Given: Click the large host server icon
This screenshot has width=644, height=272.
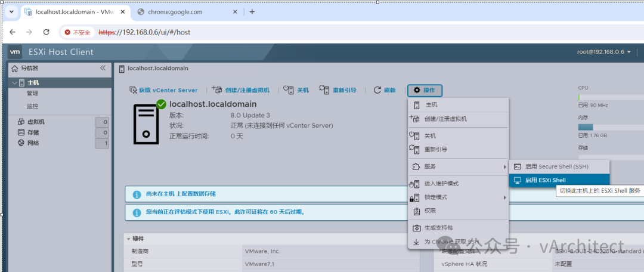Looking at the screenshot, I should (x=146, y=124).
